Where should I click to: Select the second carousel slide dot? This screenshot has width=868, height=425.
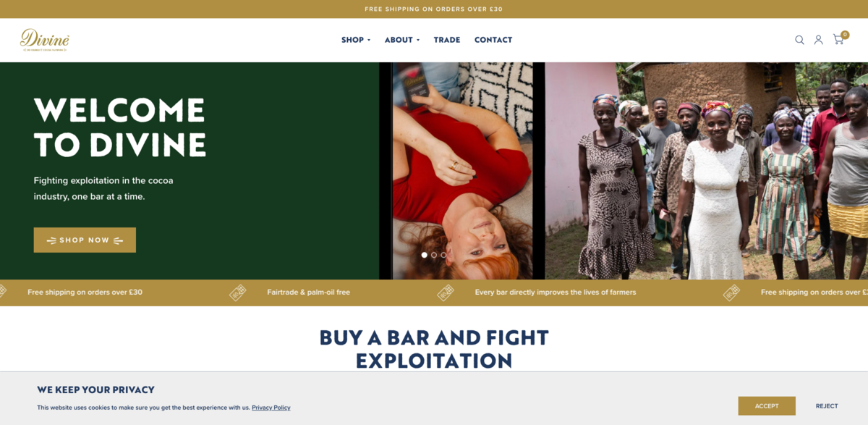point(434,255)
